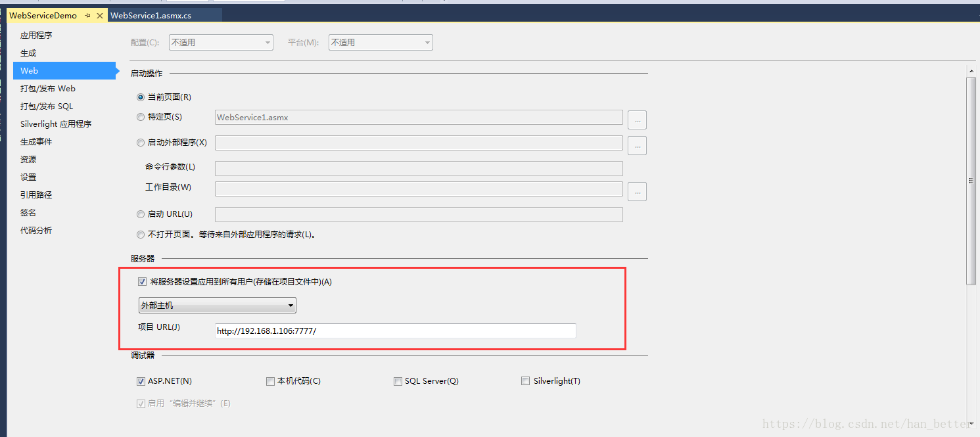Click the 启动外部程序 text field

coord(419,143)
